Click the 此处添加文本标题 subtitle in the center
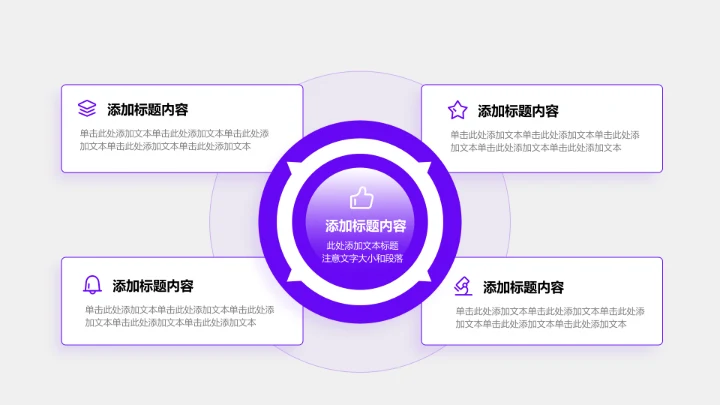 tap(362, 245)
